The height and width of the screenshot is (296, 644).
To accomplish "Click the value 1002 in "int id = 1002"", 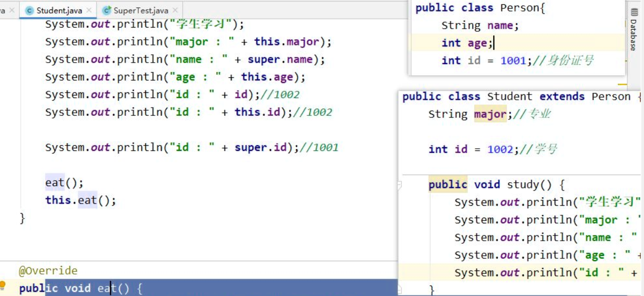I will [x=500, y=150].
